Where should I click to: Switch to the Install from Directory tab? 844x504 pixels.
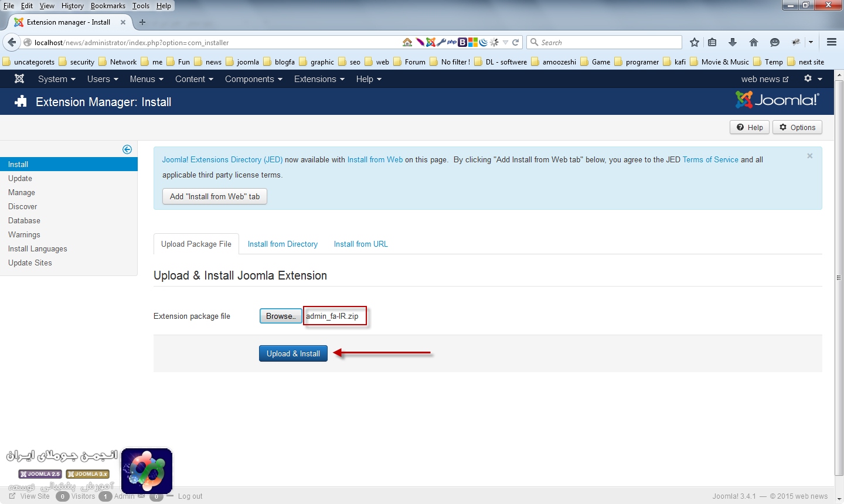[283, 244]
